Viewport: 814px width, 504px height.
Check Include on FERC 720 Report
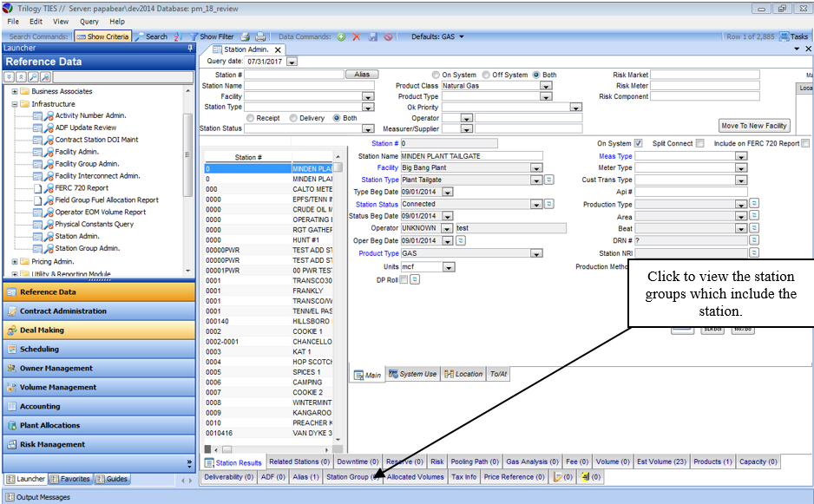click(x=805, y=143)
